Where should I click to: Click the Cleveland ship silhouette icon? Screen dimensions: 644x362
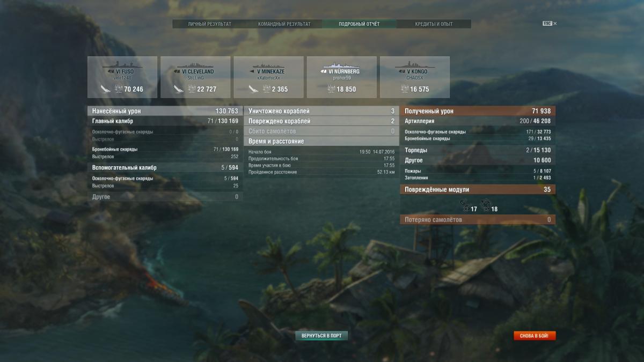[195, 64]
